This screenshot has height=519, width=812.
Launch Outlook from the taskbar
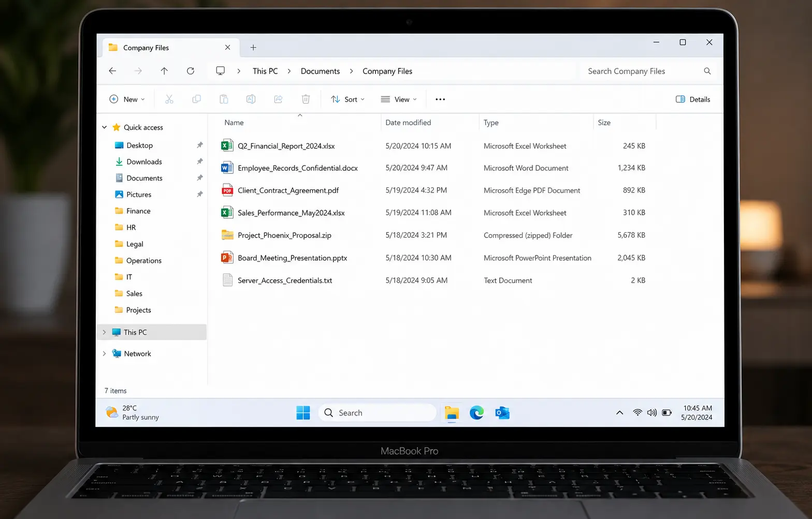502,412
